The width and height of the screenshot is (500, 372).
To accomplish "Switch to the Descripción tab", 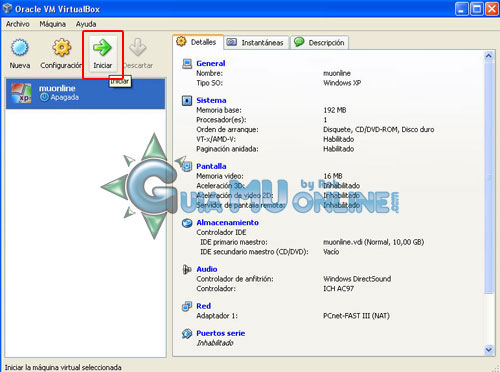I will 320,43.
